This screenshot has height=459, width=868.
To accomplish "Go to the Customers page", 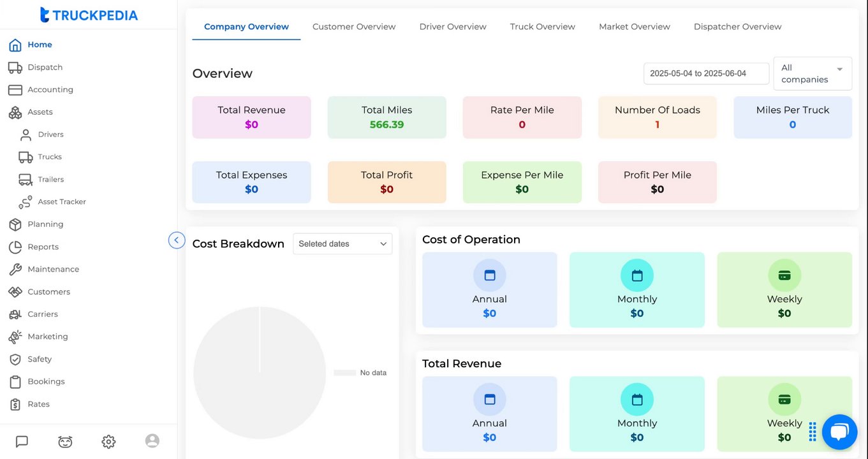I will [48, 292].
